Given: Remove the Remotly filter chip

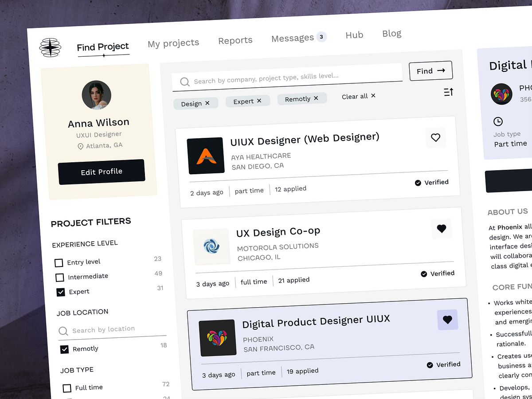Looking at the screenshot, I should click(316, 98).
